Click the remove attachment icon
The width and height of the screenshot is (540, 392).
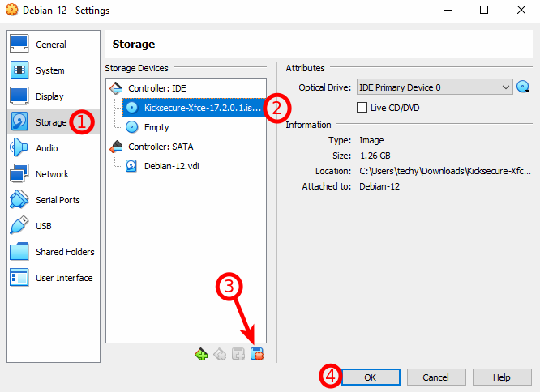(x=258, y=354)
